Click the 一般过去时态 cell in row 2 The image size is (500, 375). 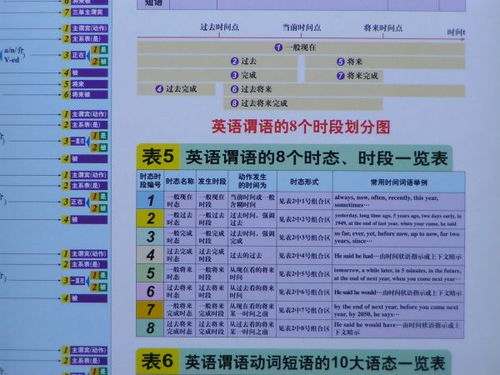(x=180, y=219)
